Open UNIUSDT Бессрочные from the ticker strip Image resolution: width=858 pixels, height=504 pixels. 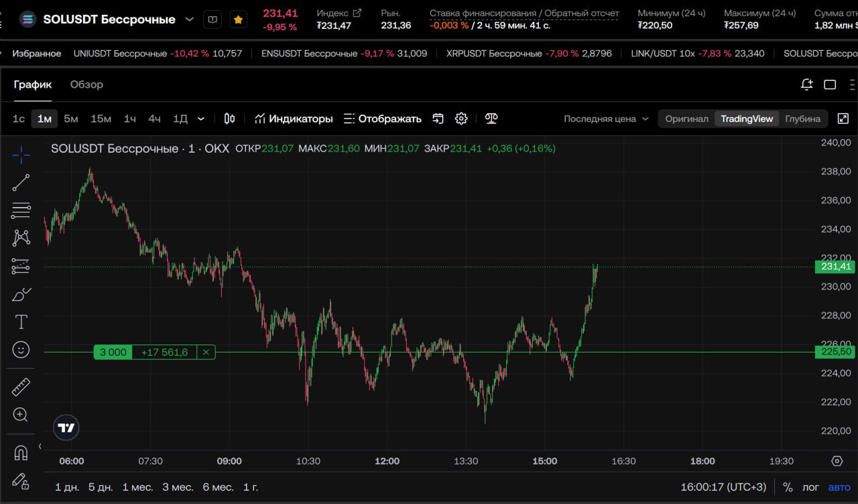(x=158, y=54)
